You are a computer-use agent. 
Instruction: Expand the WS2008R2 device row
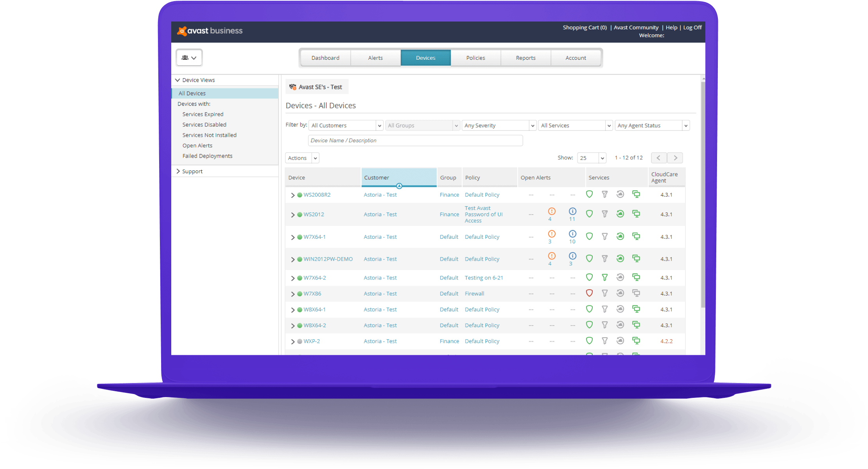pyautogui.click(x=292, y=195)
